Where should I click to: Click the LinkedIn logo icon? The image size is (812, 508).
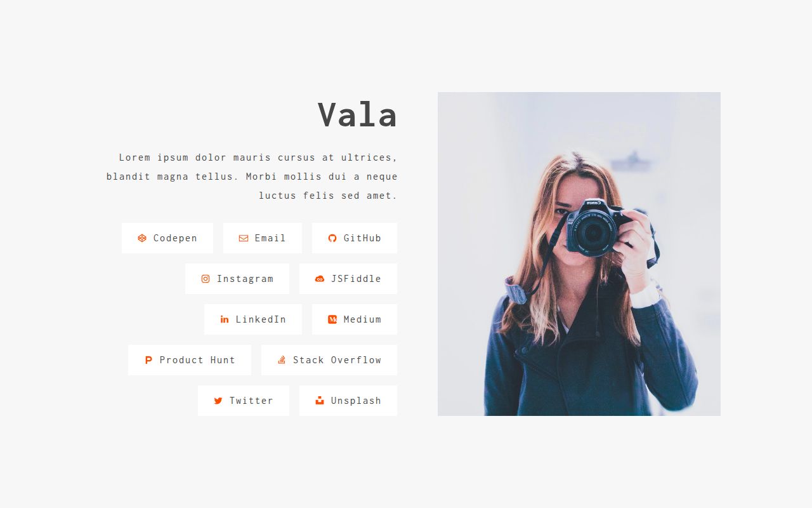[225, 319]
